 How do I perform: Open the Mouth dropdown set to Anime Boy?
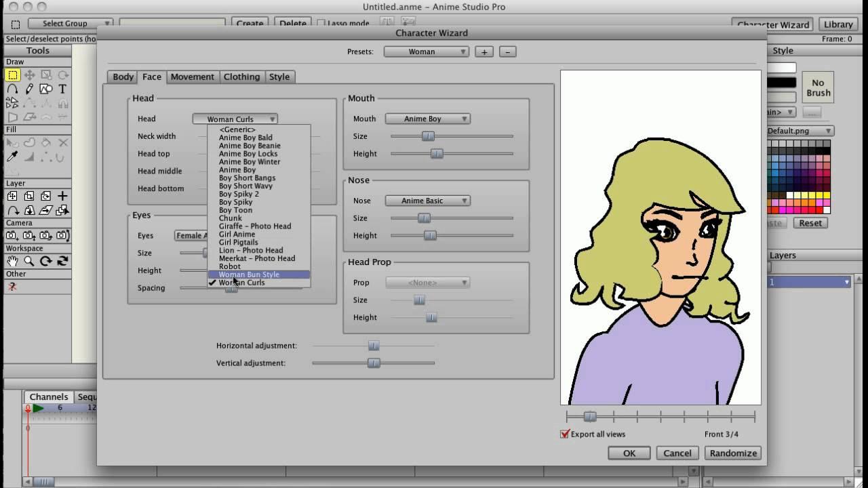(x=427, y=119)
